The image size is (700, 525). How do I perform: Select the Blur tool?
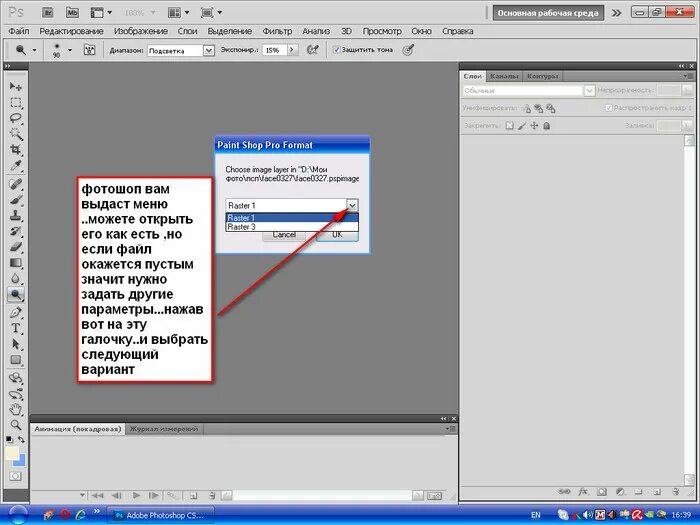pyautogui.click(x=16, y=279)
